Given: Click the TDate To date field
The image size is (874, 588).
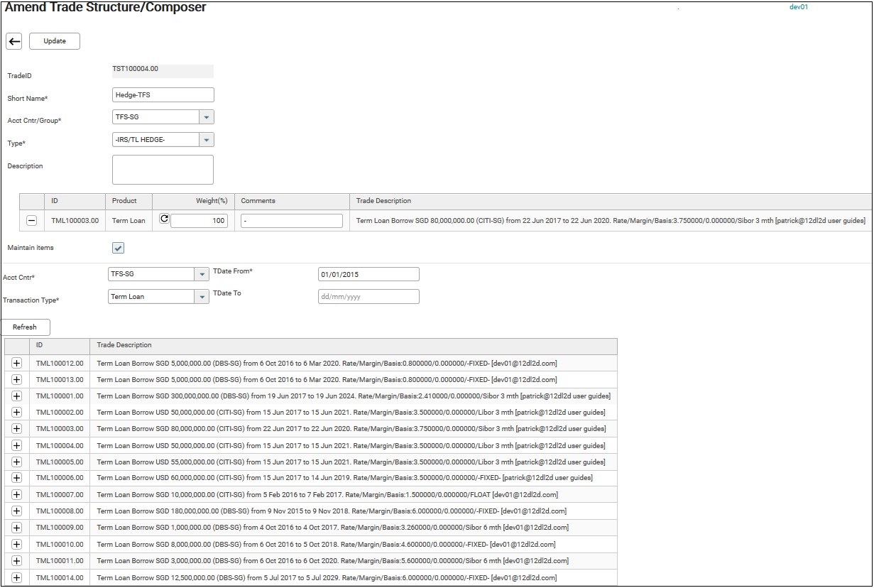Looking at the screenshot, I should coord(368,297).
